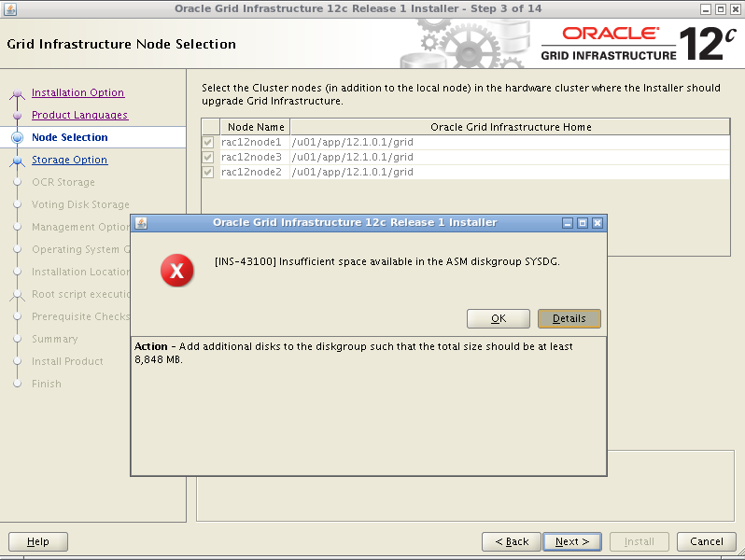Click the Node Name column header
This screenshot has width=745, height=560.
[256, 127]
